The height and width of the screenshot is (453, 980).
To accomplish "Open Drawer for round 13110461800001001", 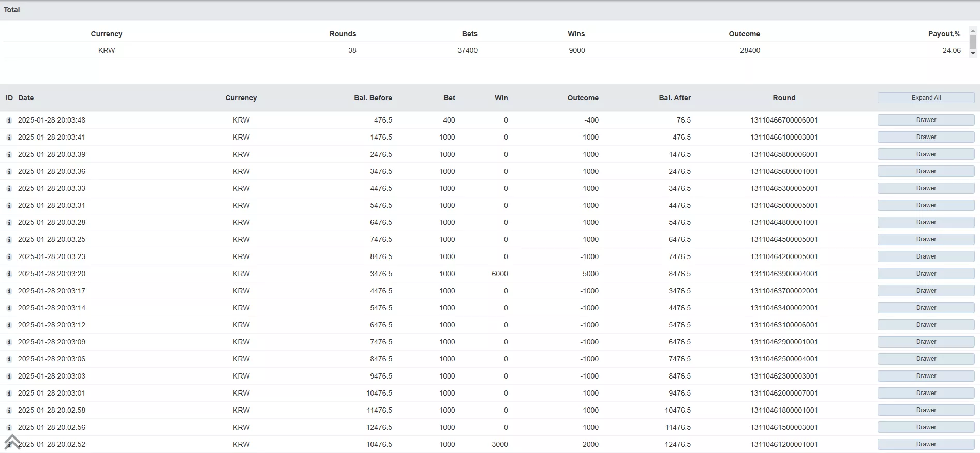I will 926,410.
